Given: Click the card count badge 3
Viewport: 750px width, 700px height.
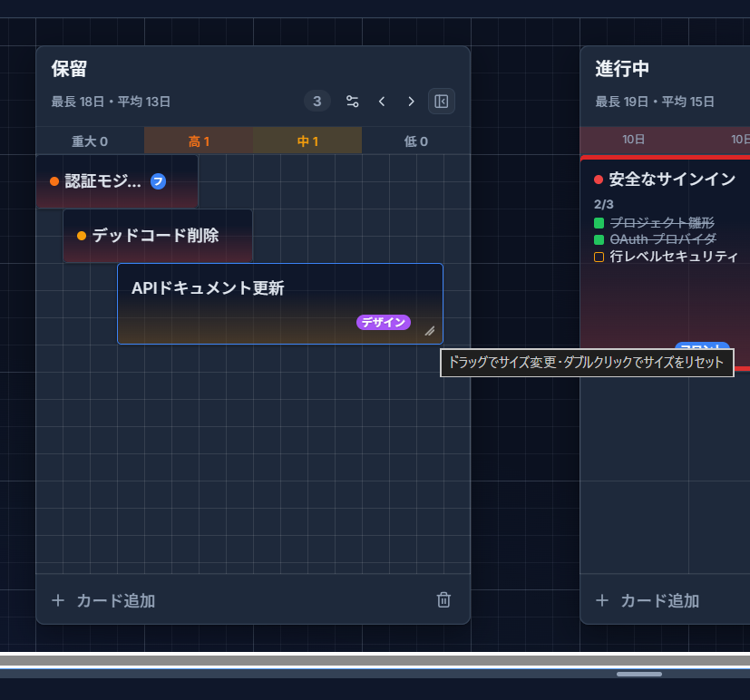Looking at the screenshot, I should (317, 102).
